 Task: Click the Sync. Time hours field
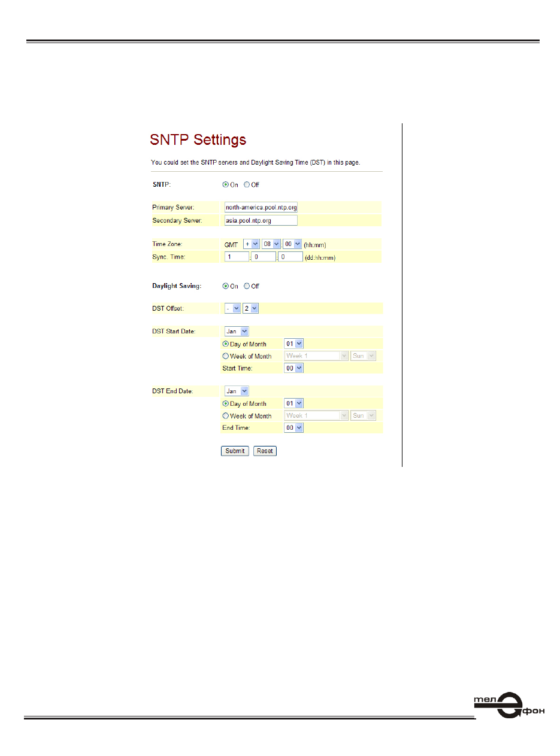coord(264,256)
